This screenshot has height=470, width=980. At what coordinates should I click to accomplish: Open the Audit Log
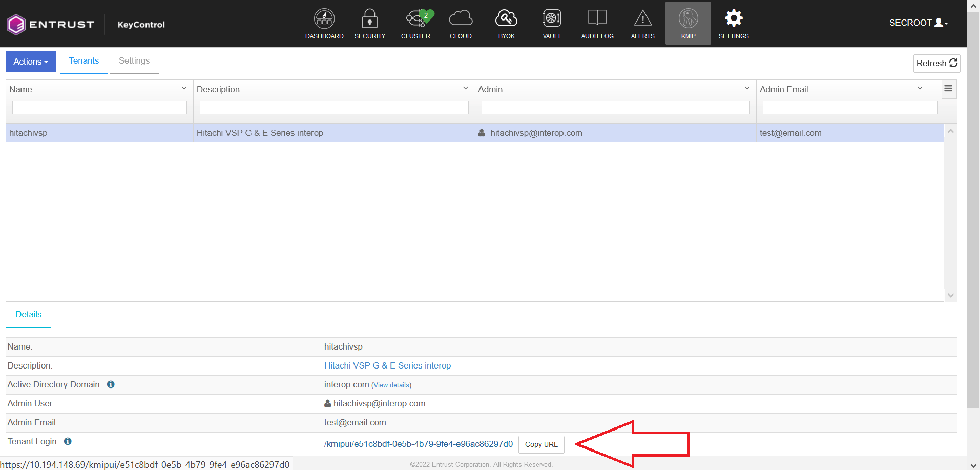tap(597, 24)
